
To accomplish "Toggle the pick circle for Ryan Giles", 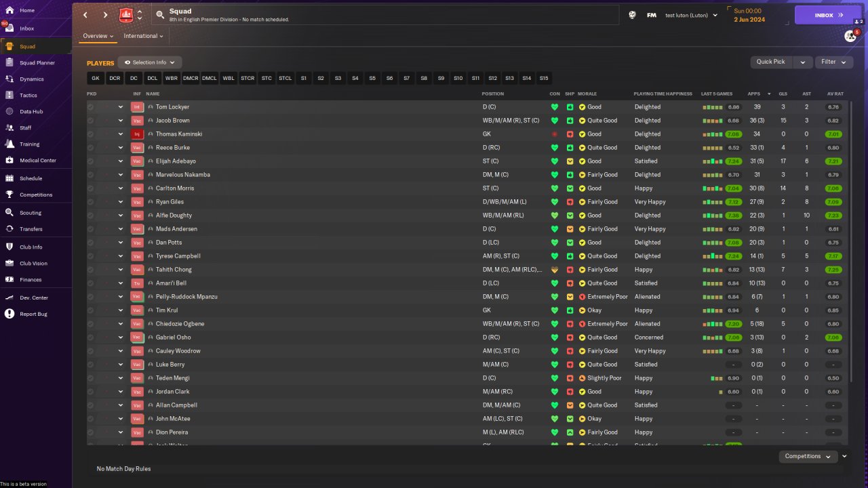I will coord(91,202).
